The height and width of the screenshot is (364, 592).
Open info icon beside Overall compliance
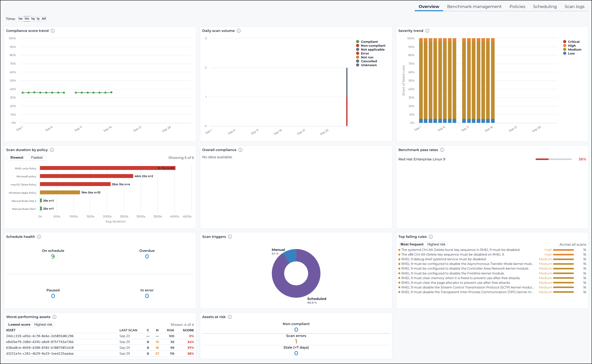coord(240,150)
